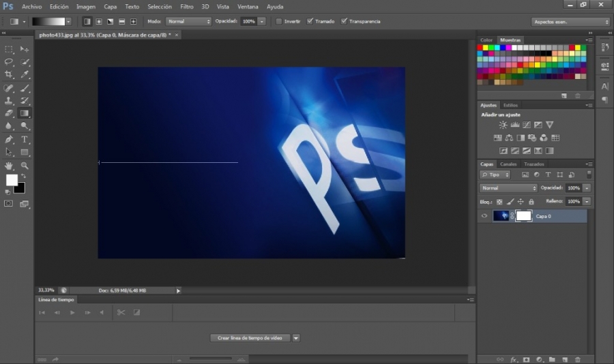Select the Hand tool

click(9, 166)
